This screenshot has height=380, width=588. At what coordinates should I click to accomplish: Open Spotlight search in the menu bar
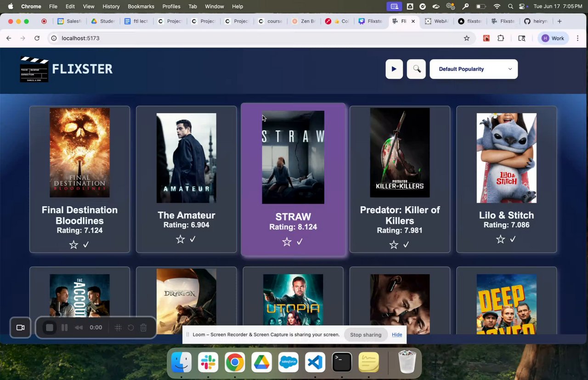pyautogui.click(x=510, y=6)
